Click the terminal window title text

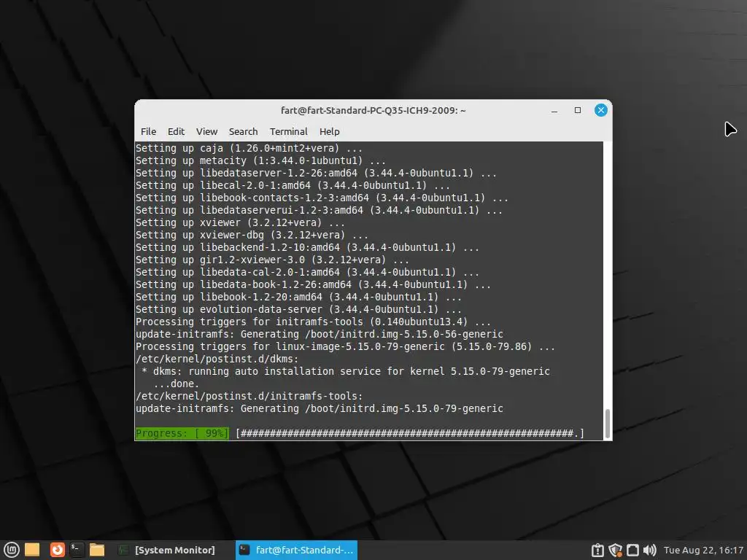coord(373,111)
